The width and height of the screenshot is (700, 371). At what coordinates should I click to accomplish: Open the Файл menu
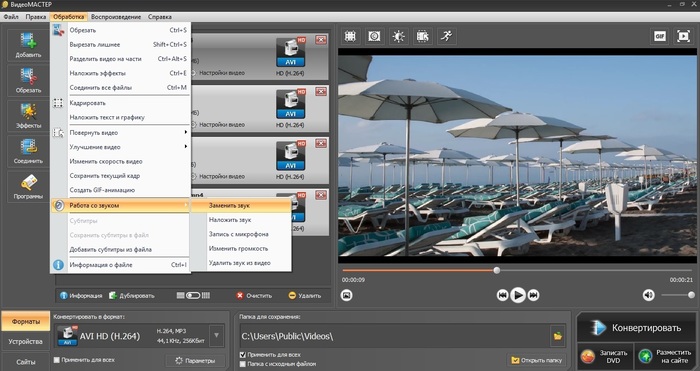tap(11, 17)
